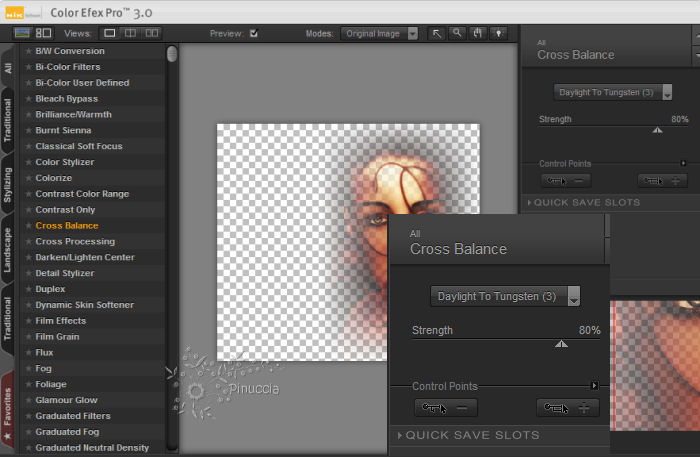Select the side-by-side preview view icon
Viewport: 700px width, 457px height.
[152, 33]
